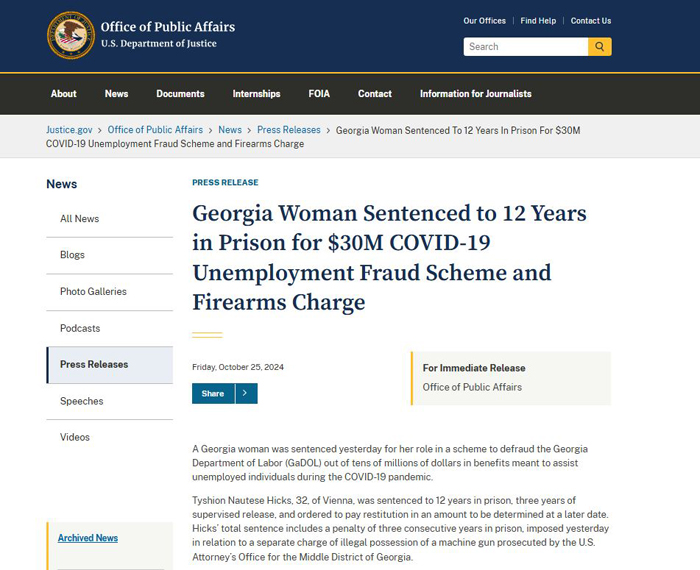Open Speeches in the sidebar
700x570 pixels.
coord(82,401)
